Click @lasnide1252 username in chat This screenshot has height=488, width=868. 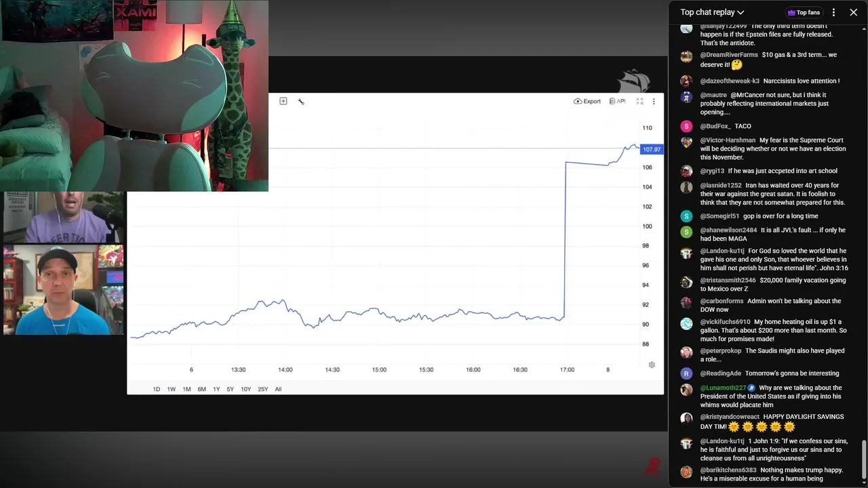(721, 186)
